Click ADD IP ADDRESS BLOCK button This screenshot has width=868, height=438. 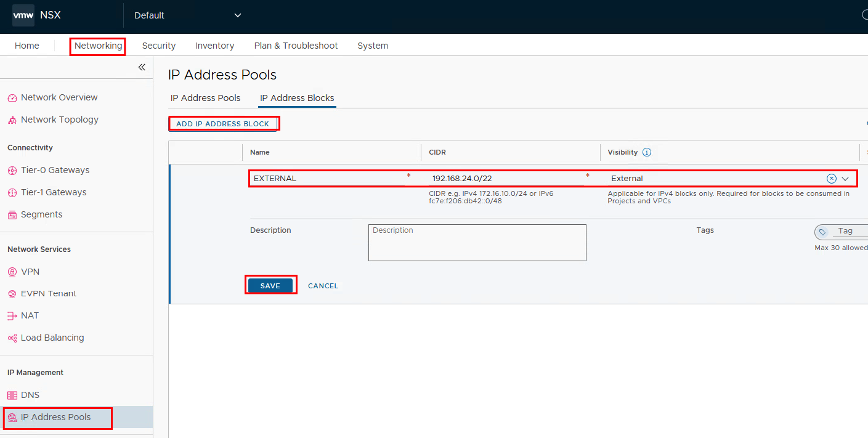(223, 124)
